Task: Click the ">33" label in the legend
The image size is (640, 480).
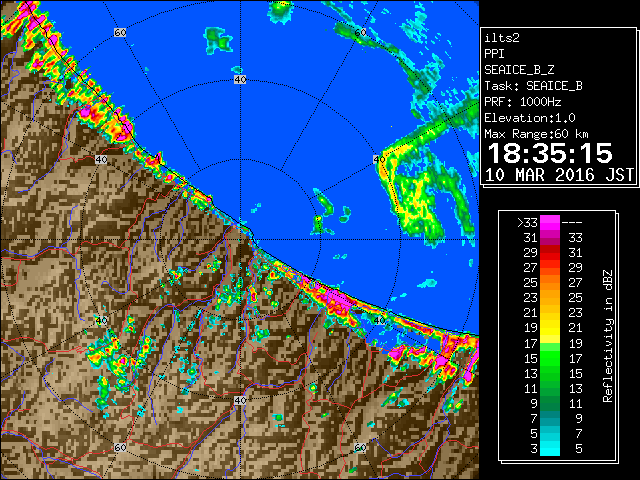Action: click(528, 223)
